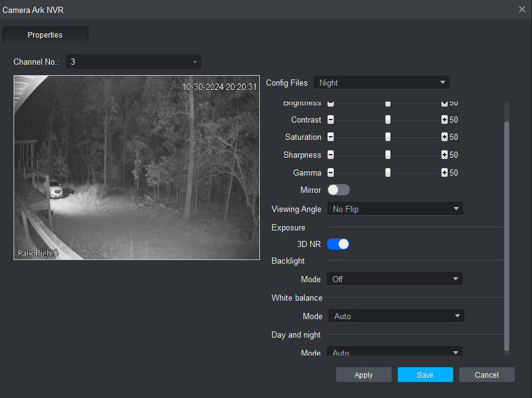Click the Backlight section heading
Screen dimensions: 532x398
(288, 261)
